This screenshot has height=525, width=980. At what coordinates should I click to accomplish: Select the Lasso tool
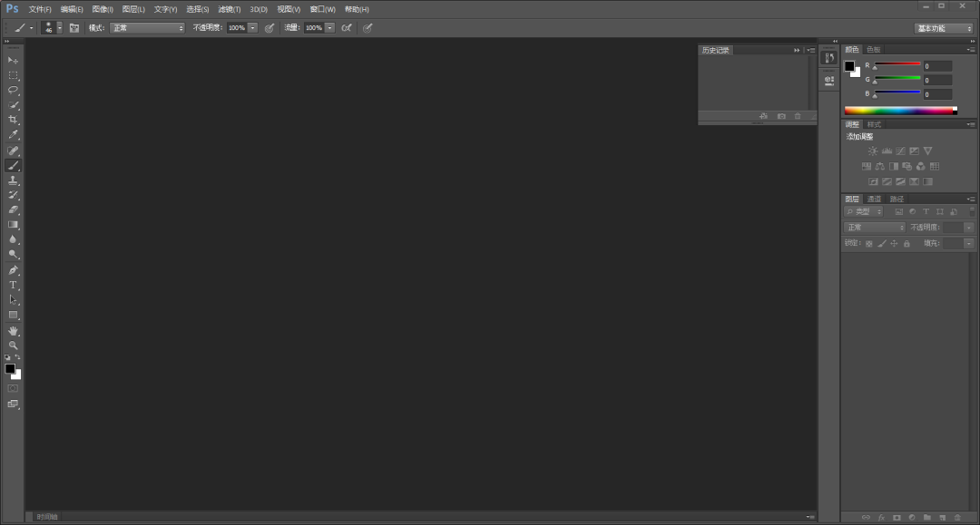pyautogui.click(x=13, y=90)
